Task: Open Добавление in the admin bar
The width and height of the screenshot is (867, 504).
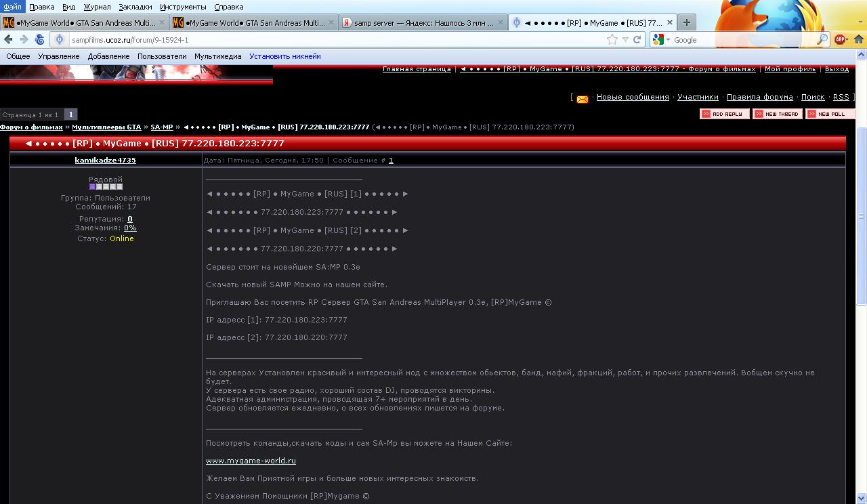Action: pos(108,56)
